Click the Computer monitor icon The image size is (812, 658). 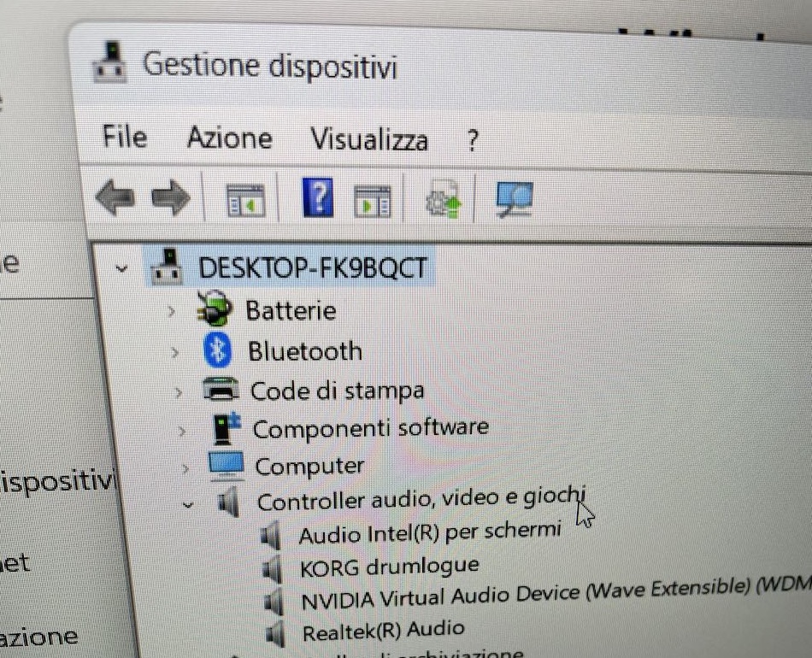[x=227, y=466]
